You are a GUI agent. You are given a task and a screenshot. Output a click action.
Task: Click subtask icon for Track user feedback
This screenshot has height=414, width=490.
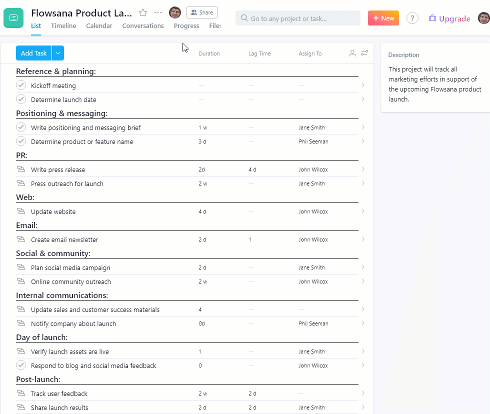(x=21, y=393)
